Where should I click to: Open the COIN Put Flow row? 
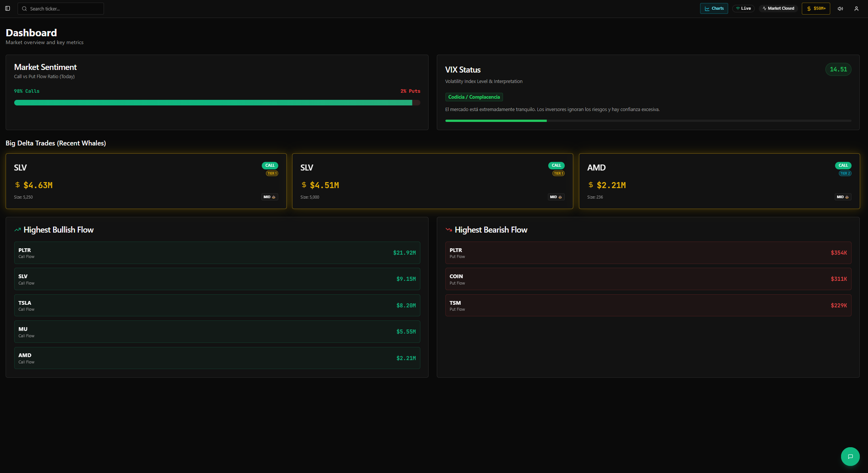pyautogui.click(x=648, y=279)
